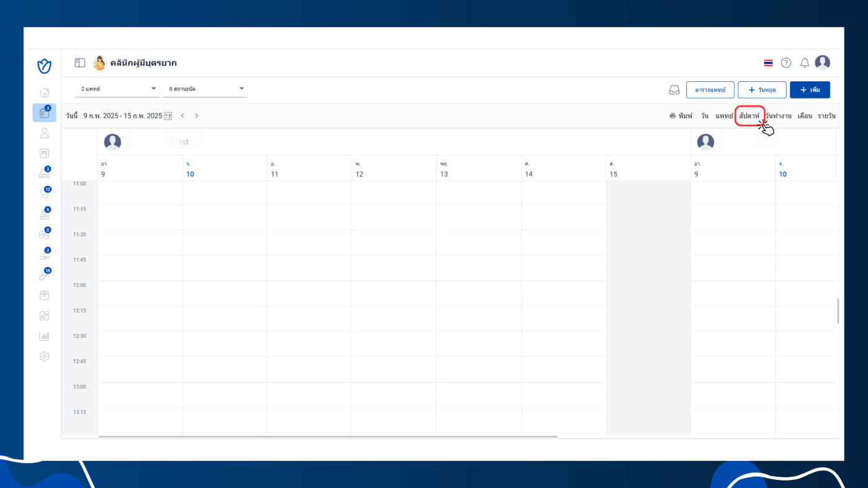The height and width of the screenshot is (488, 868).
Task: Click the วันนี้ today button
Action: (x=72, y=116)
